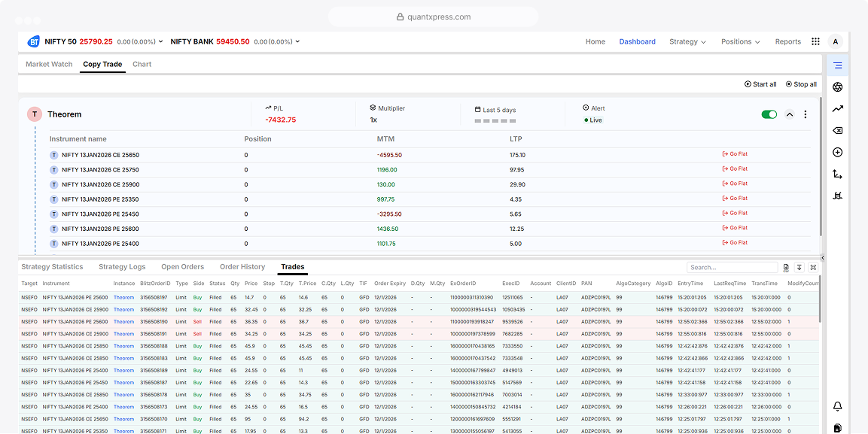Click the angled arrows axis sidebar icon
868x434 pixels.
click(x=838, y=175)
